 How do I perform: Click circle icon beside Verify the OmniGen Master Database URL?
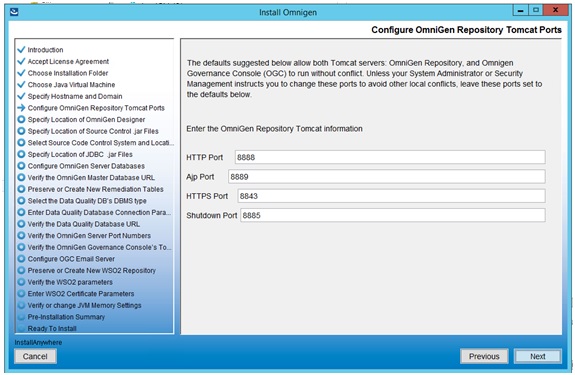click(x=21, y=177)
